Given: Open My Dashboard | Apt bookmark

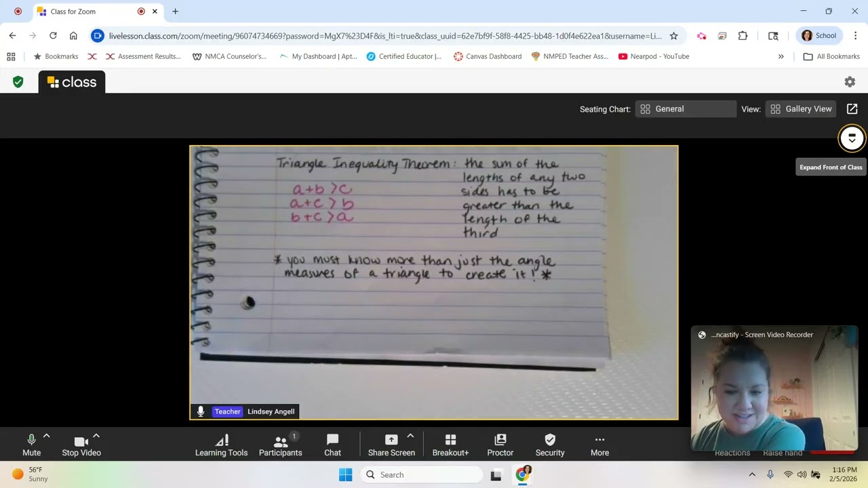Looking at the screenshot, I should [x=318, y=56].
